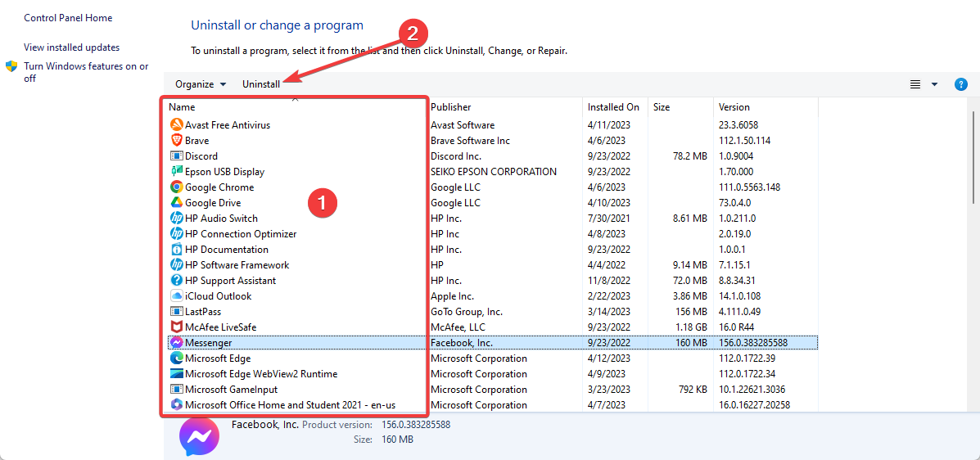Click the 7/30/2021 installed date cell
This screenshot has width=980, height=460.
tap(609, 218)
